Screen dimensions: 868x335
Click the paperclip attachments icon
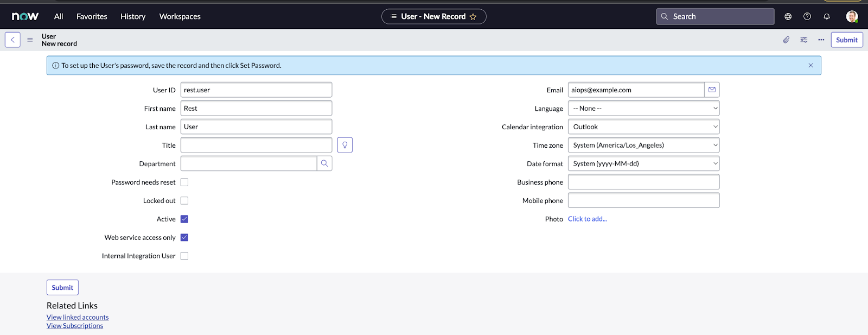(x=786, y=40)
